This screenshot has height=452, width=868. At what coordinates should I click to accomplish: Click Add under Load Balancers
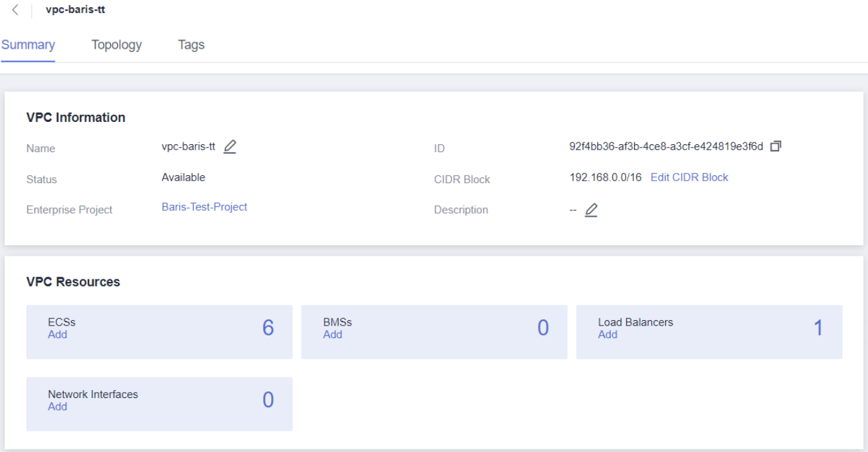608,335
